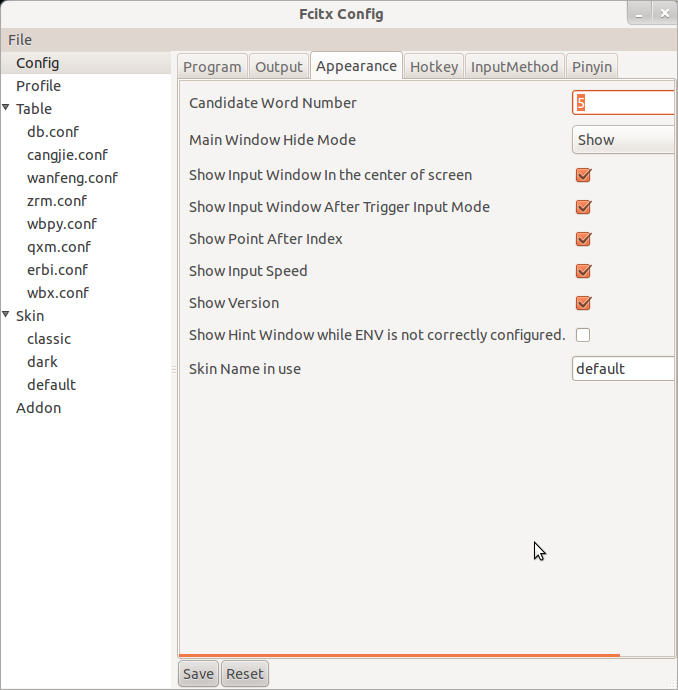Switch to the Hotkey tab

click(434, 66)
